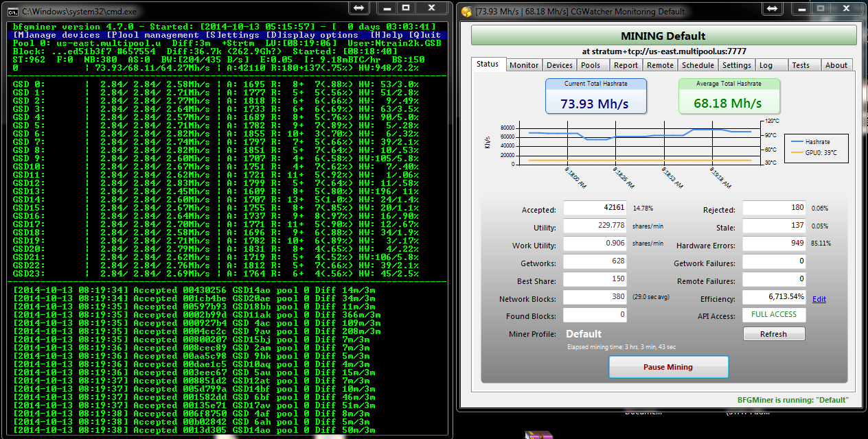The image size is (868, 439).
Task: Click log line 'Accepted 00430256 GSD14ao'
Action: click(x=194, y=290)
